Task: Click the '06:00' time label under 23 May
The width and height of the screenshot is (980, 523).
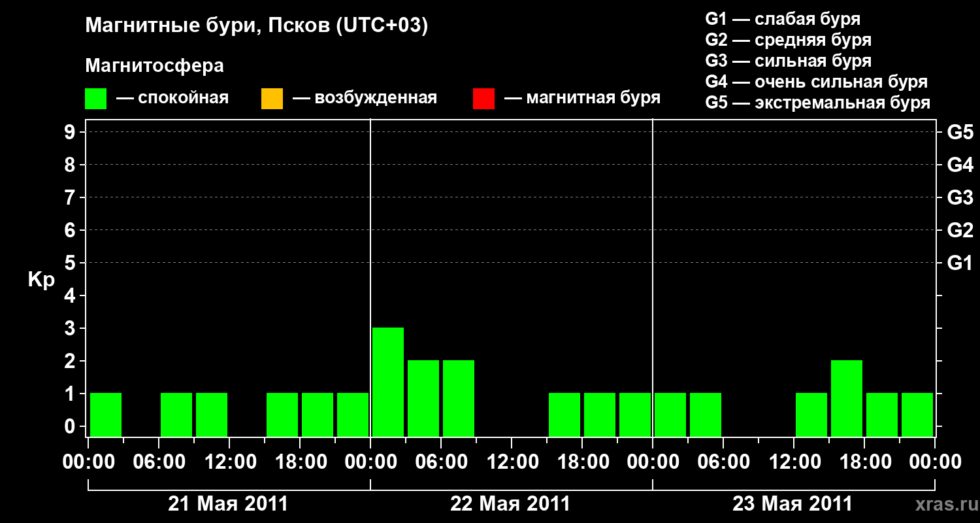Action: [x=723, y=462]
